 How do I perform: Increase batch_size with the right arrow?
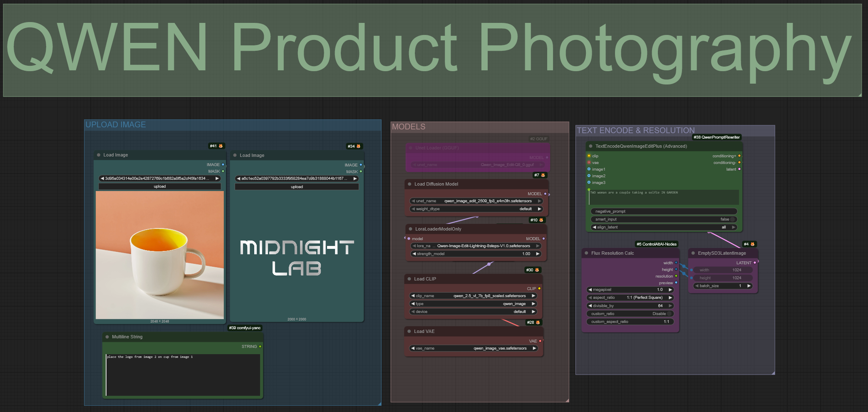pos(749,286)
